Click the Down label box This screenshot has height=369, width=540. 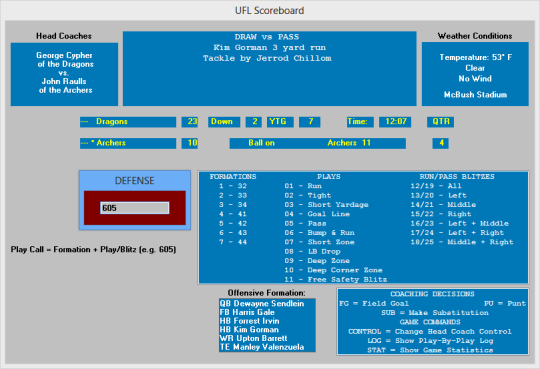pos(224,122)
